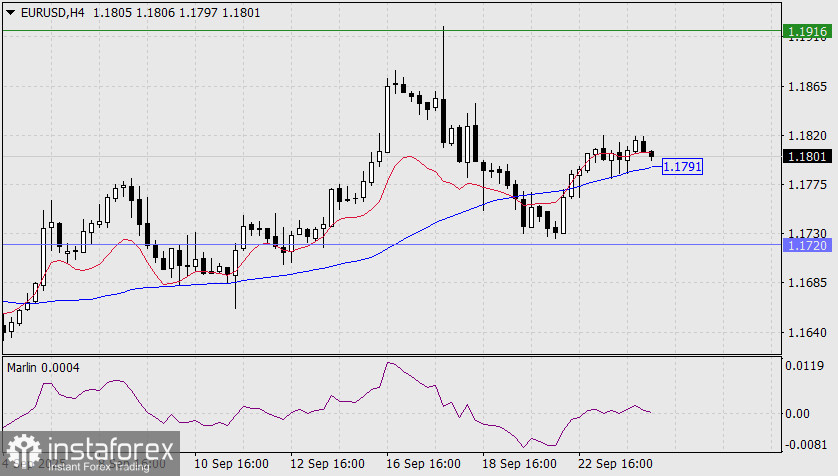Select the 1.1775 price axis value
Screen dimensions: 838x476
807,185
